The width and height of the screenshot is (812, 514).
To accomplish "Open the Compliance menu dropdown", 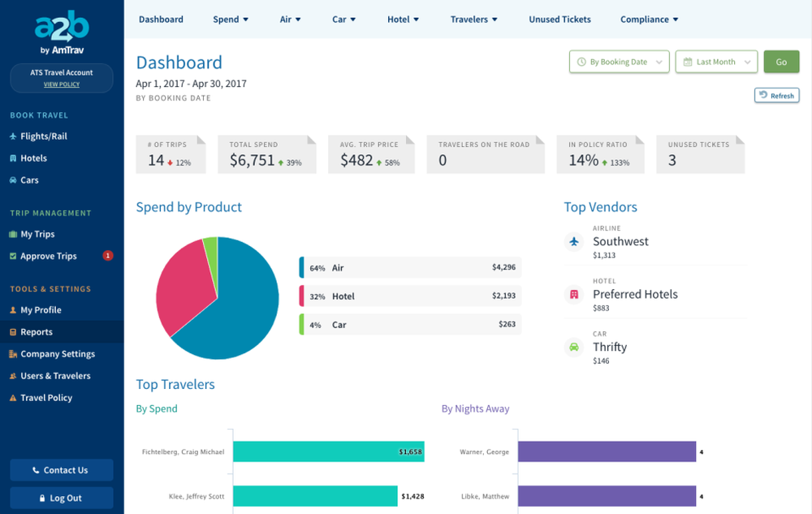I will [x=649, y=19].
